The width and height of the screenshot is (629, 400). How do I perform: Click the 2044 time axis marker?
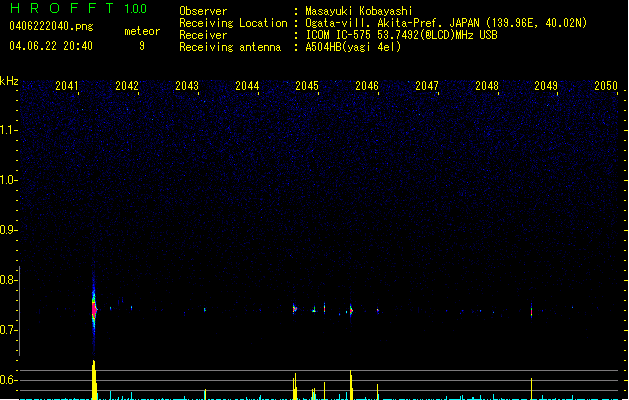coord(247,86)
